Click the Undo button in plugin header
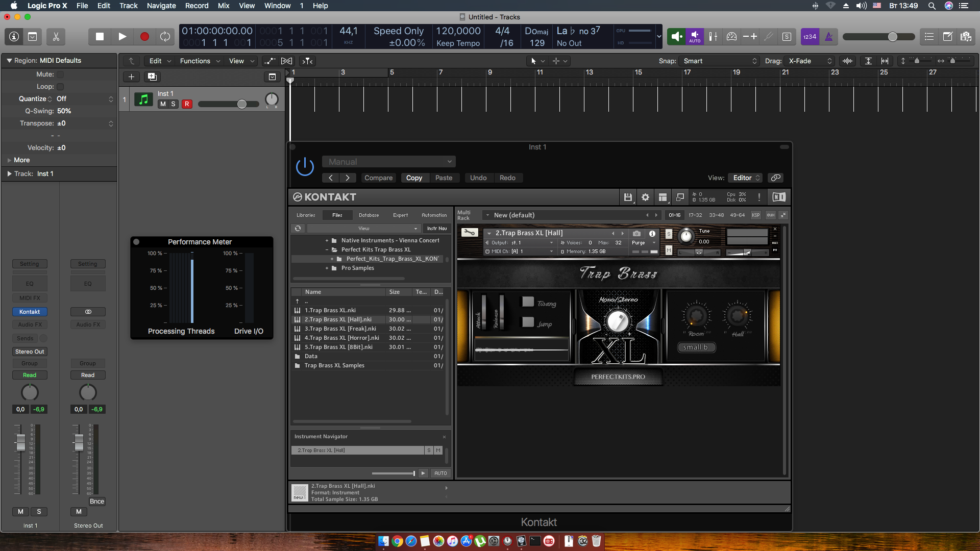Viewport: 980px width, 551px height. 478,178
